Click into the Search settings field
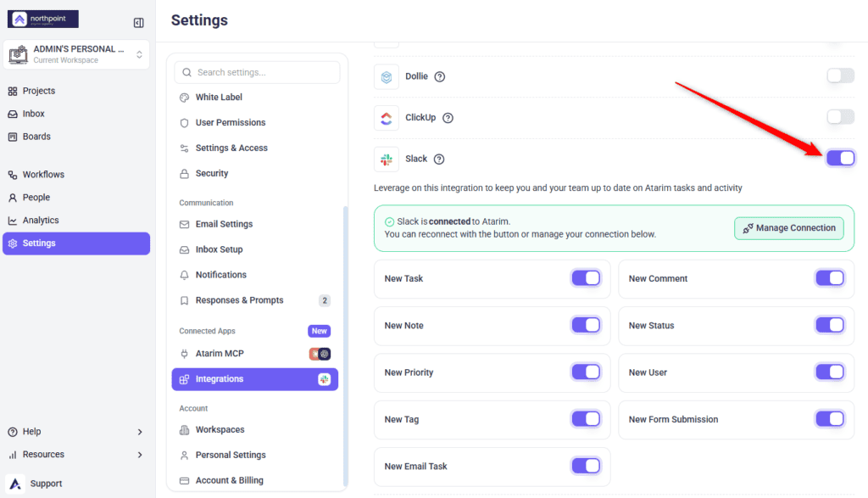Screen dimensions: 868x498 coord(257,73)
